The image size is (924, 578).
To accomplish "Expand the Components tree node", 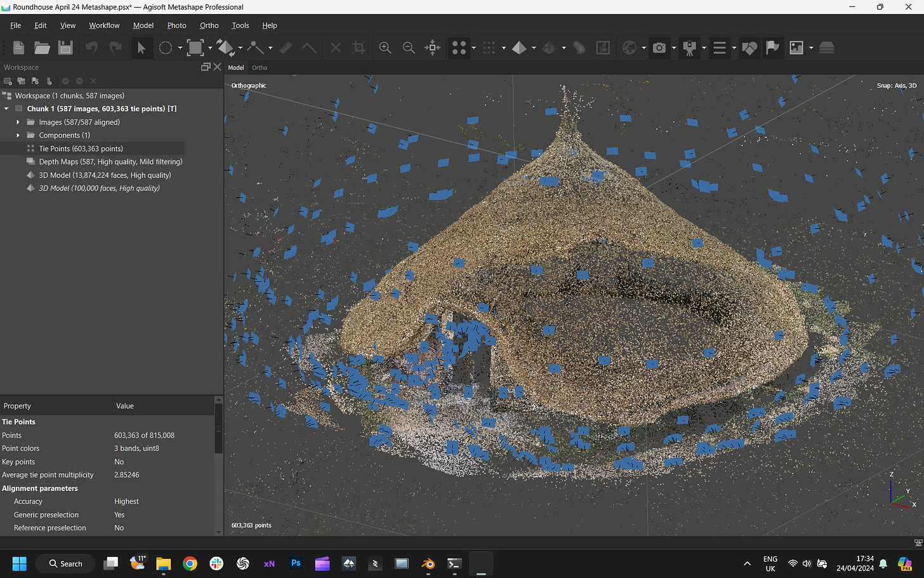I will [x=18, y=135].
